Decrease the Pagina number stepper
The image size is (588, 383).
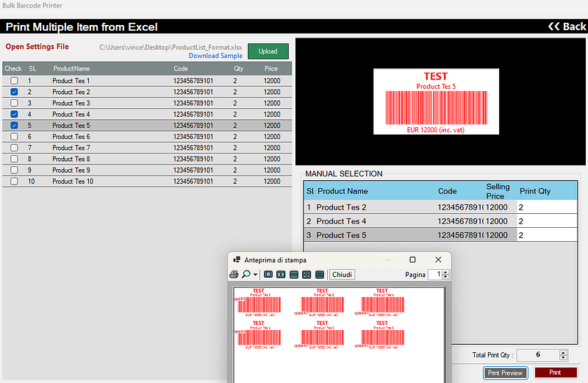(x=445, y=277)
